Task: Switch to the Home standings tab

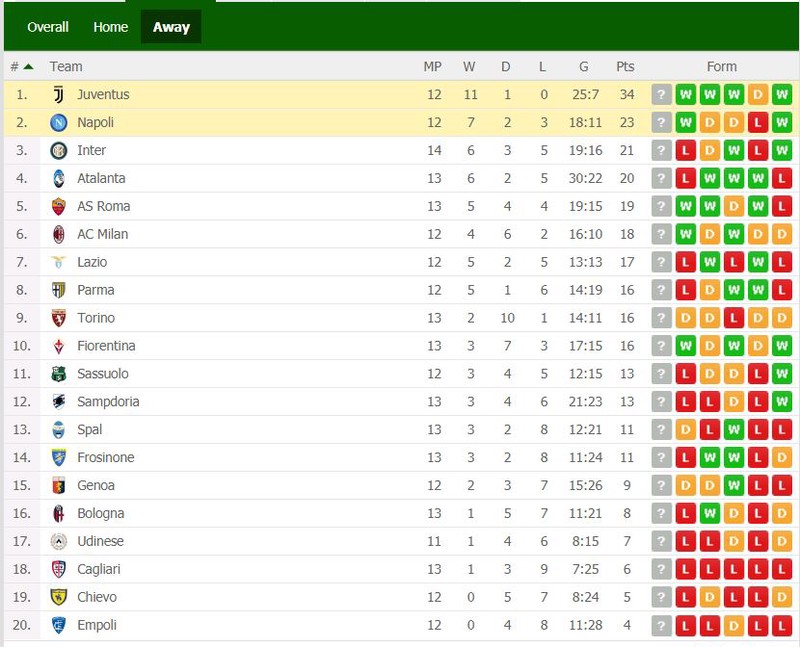Action: (111, 27)
